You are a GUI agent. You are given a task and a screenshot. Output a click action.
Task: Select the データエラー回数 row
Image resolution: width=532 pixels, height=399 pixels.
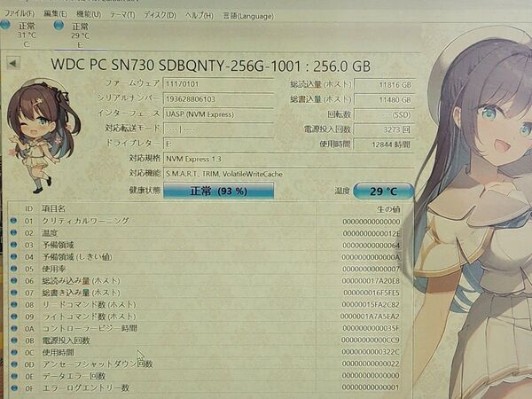206,376
